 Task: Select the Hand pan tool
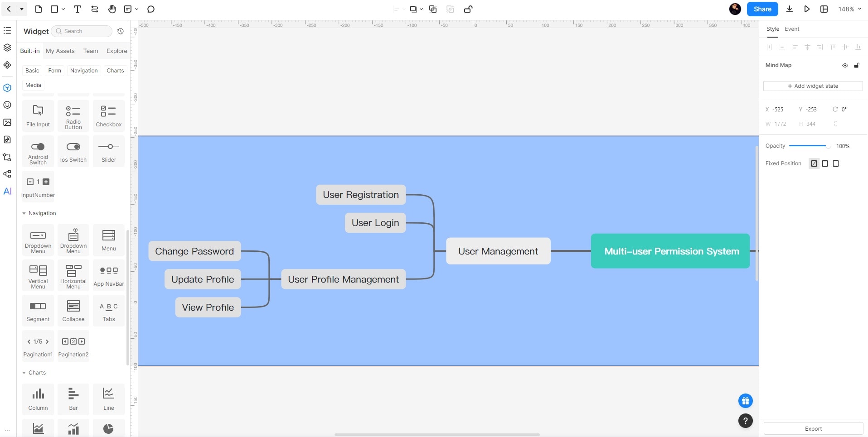(x=112, y=9)
